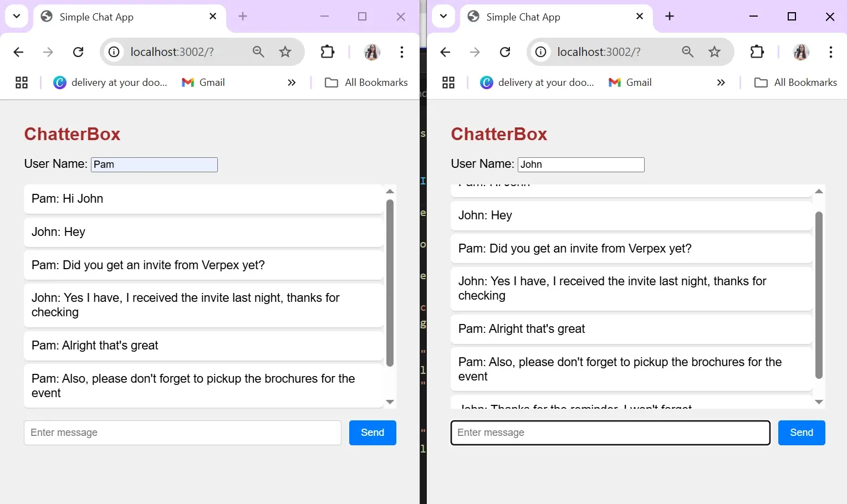
Task: Close the Simple Chat App tab in left window
Action: click(x=213, y=17)
